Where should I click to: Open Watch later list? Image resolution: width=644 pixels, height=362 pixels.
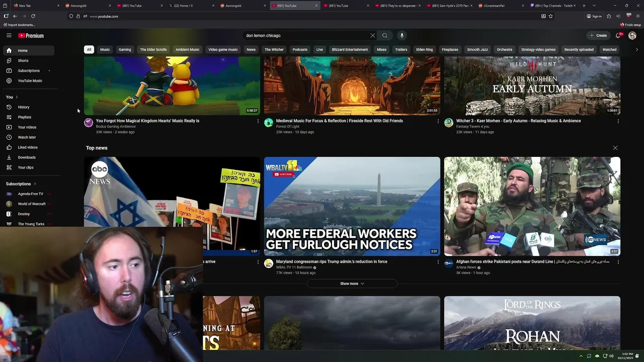pos(28,137)
